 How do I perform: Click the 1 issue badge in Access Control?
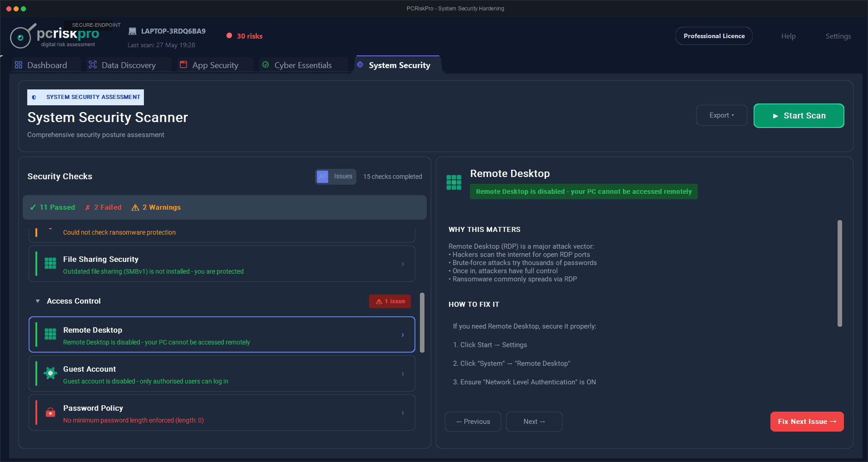tap(390, 301)
